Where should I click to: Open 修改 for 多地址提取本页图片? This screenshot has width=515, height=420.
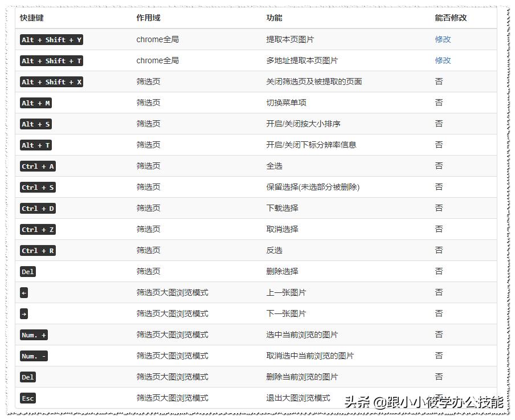(443, 60)
